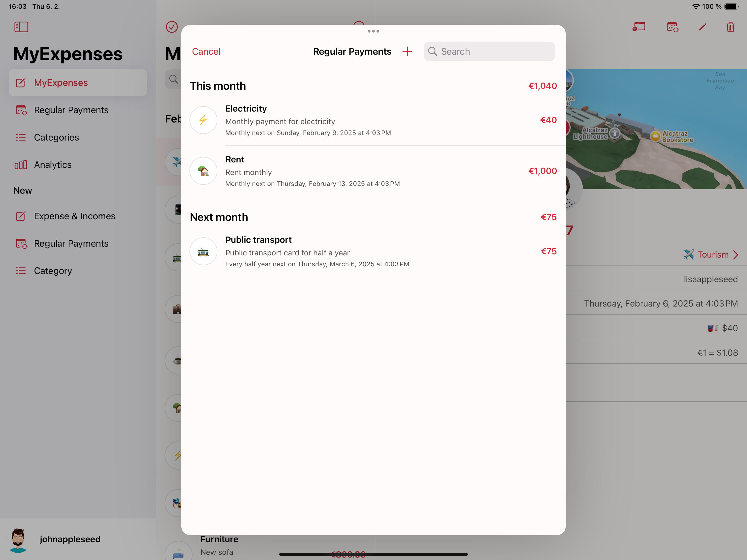747x560 pixels.
Task: Click the select checkmark circle in toolbar
Action: coord(172,27)
